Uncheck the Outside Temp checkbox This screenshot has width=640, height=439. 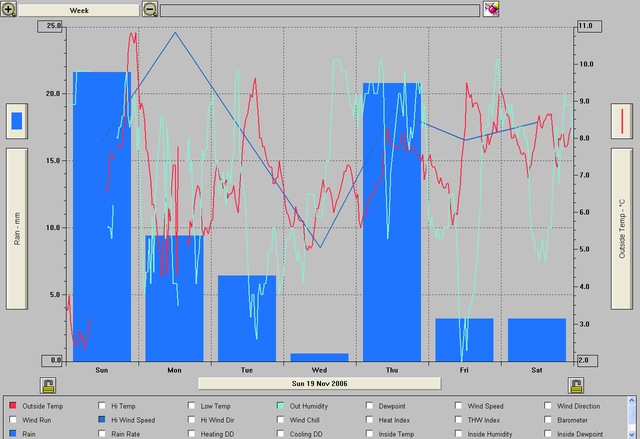(x=12, y=407)
